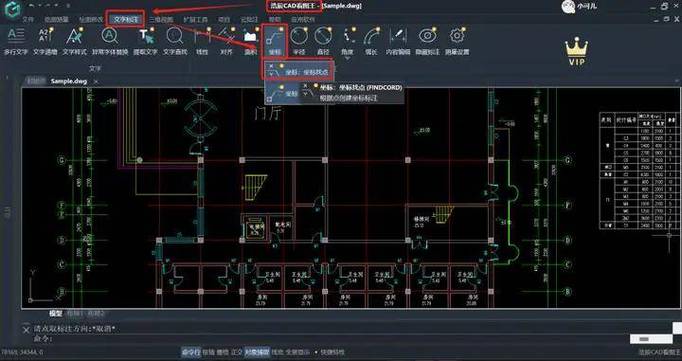Choose the second 坐标 dropdown entry
682x361 pixels.
click(x=282, y=93)
